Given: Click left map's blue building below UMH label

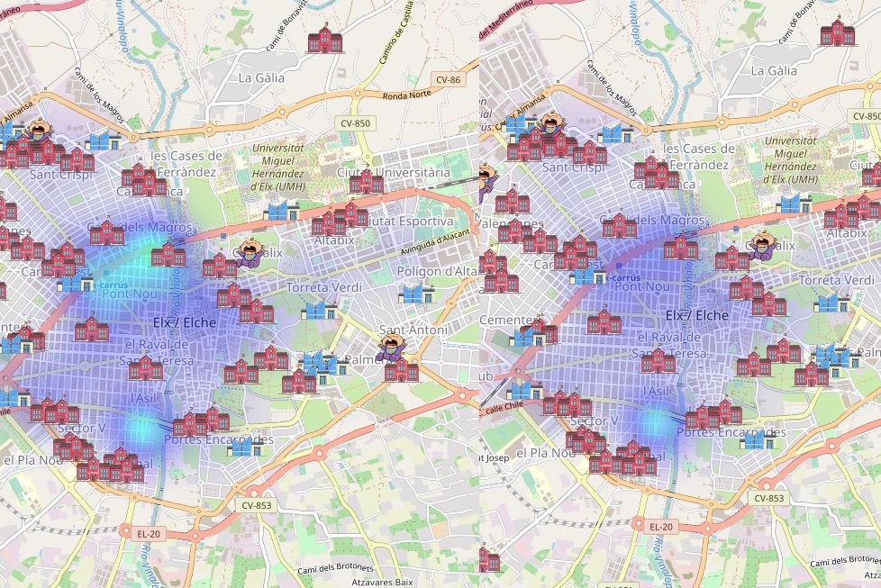Looking at the screenshot, I should (282, 211).
